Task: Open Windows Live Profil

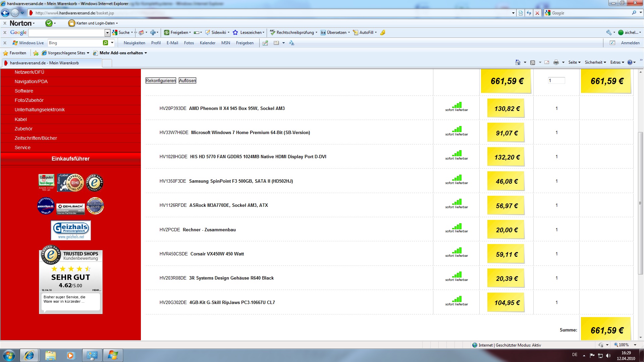Action: [x=156, y=43]
